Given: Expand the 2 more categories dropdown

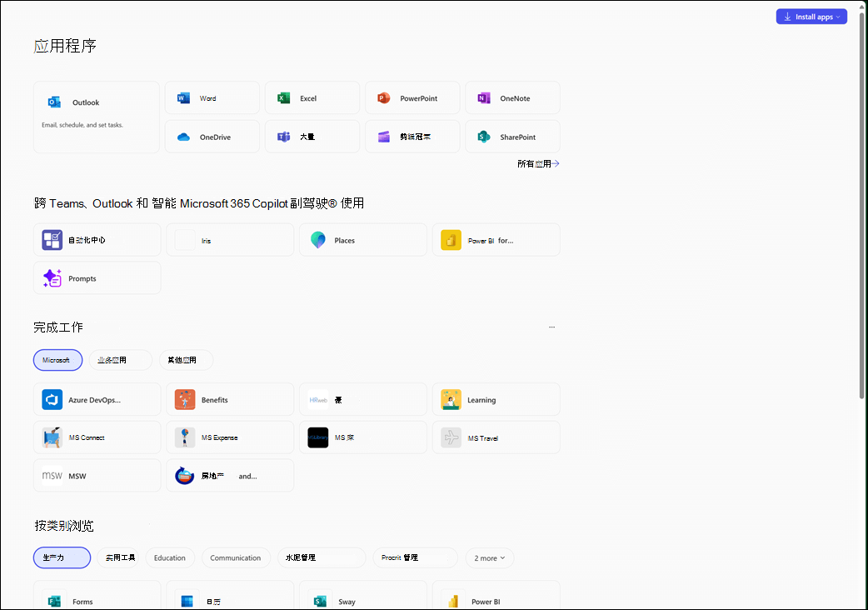Looking at the screenshot, I should [x=489, y=558].
